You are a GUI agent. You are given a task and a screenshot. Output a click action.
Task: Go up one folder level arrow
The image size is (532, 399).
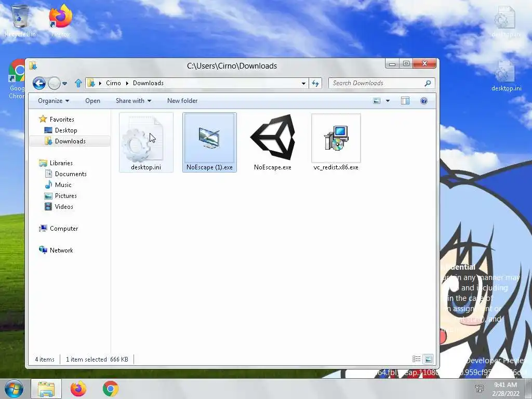coord(78,83)
